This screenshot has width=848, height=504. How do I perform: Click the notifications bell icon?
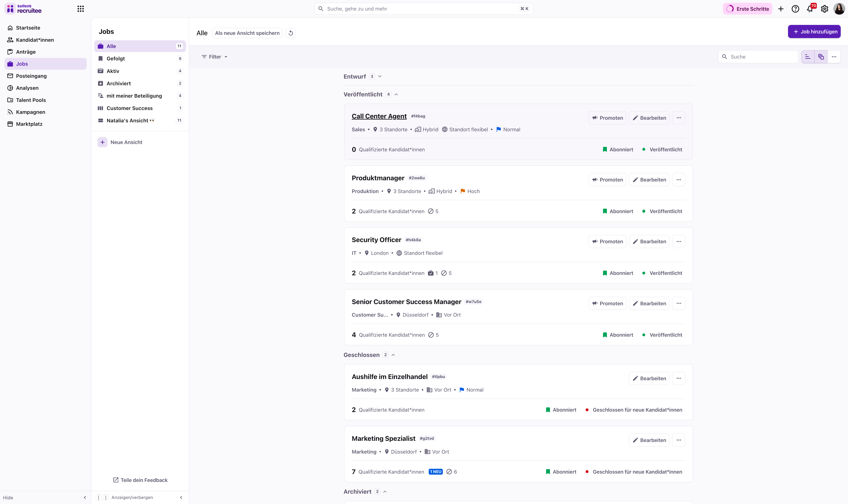click(810, 9)
